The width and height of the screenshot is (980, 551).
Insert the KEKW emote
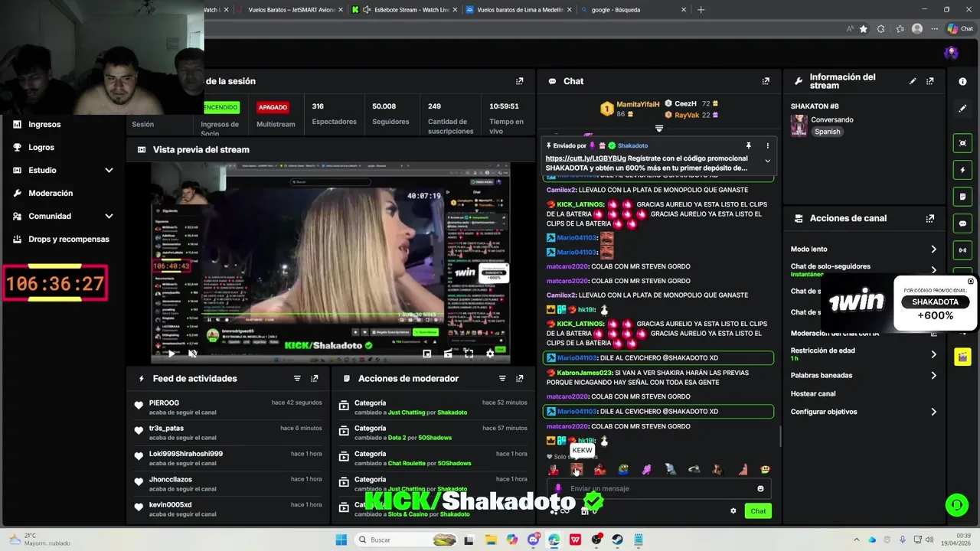click(x=577, y=469)
